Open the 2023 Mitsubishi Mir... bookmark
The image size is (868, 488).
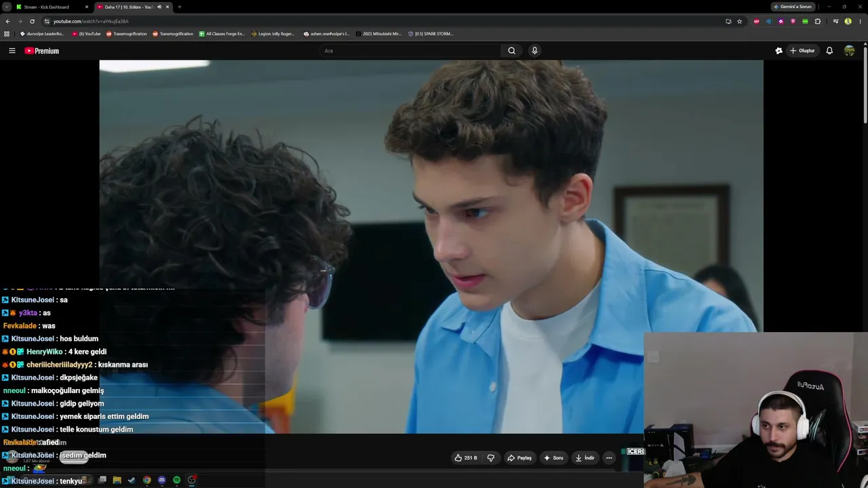coord(378,34)
